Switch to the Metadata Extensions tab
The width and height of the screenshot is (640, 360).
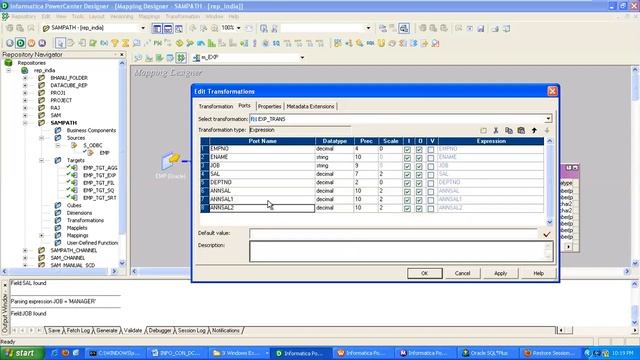point(310,106)
